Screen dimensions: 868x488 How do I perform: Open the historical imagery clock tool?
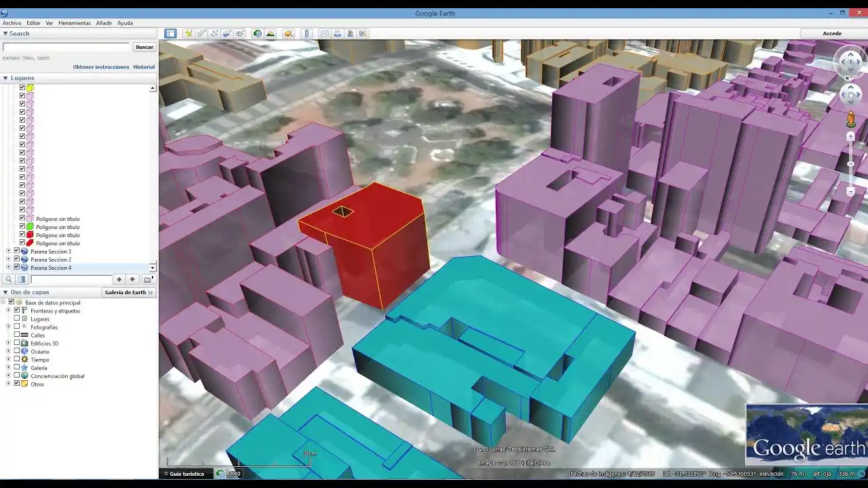coord(257,33)
